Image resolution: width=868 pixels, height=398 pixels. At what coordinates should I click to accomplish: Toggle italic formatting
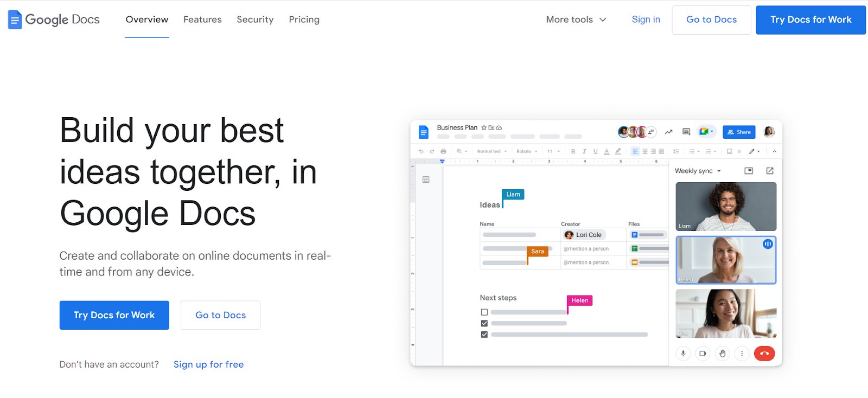tap(584, 151)
